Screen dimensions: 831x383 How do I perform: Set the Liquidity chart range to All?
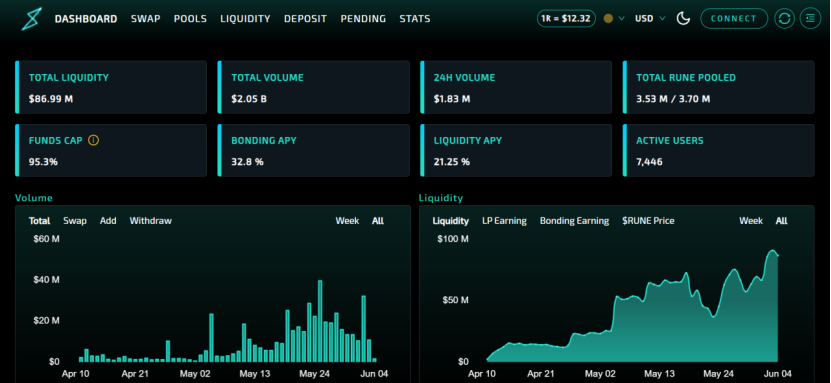(x=782, y=221)
